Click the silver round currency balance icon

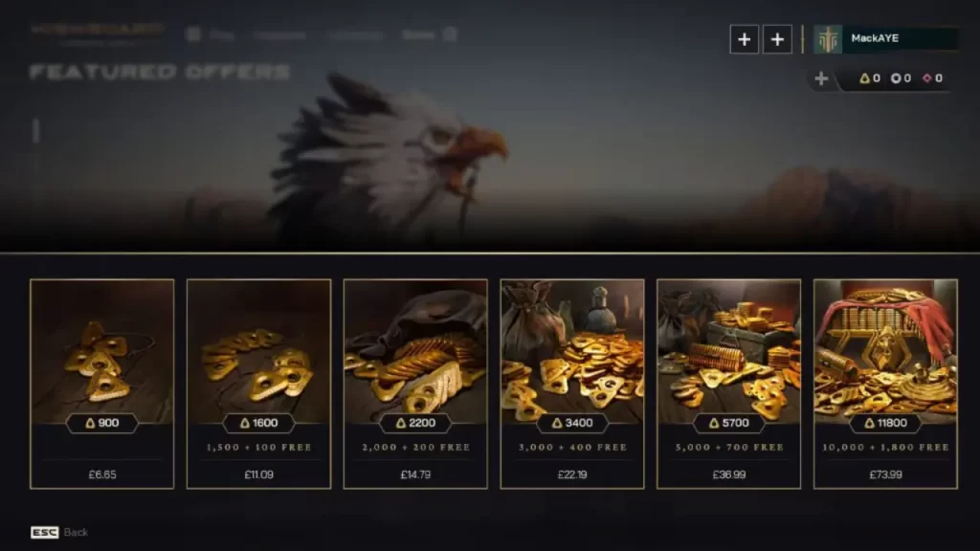tap(896, 78)
